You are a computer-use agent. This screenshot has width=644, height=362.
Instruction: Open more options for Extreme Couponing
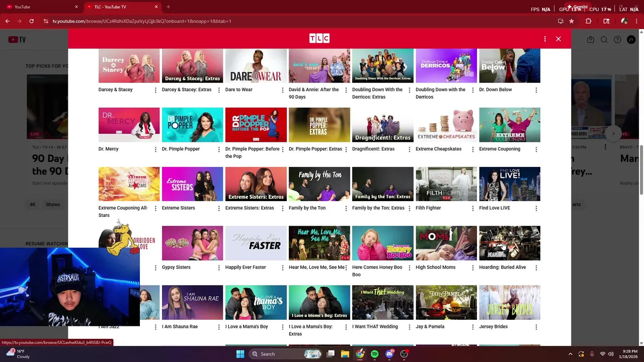point(536,149)
